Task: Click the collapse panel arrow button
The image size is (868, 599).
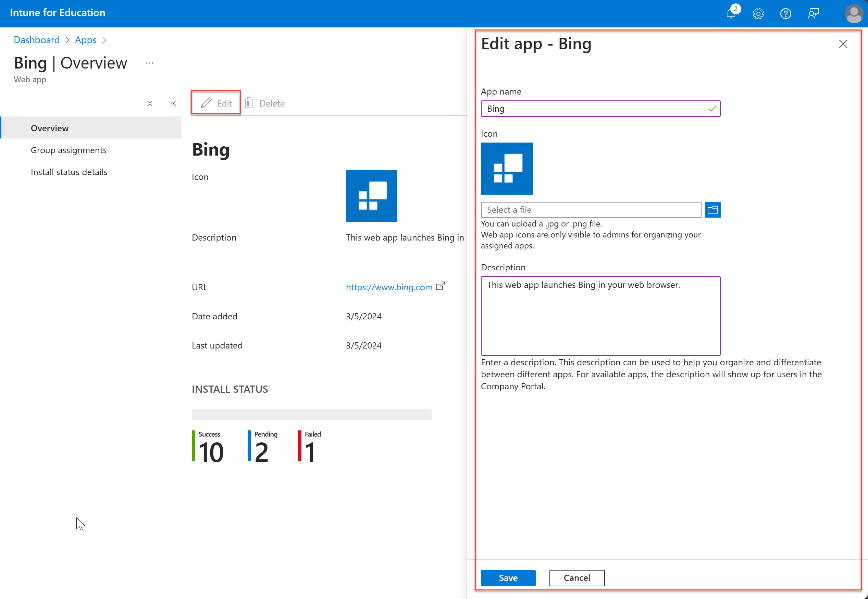Action: click(x=173, y=103)
